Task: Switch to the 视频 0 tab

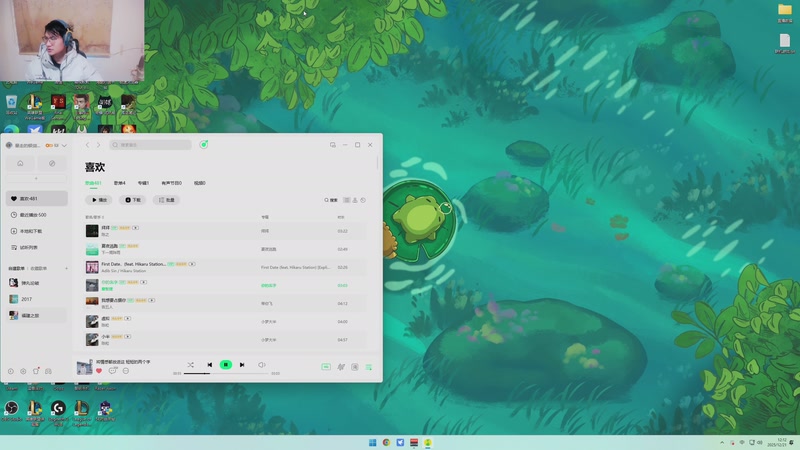Action: coord(199,183)
